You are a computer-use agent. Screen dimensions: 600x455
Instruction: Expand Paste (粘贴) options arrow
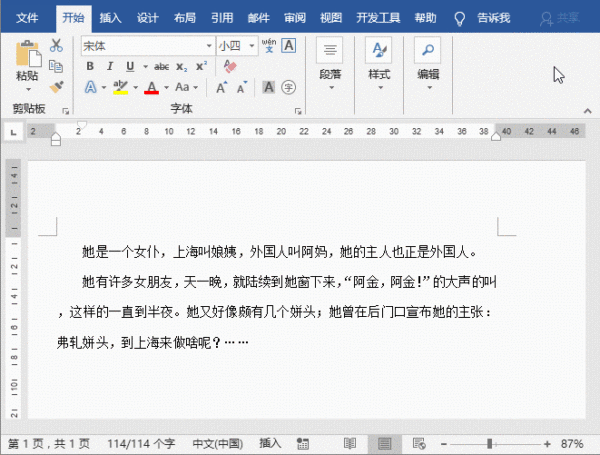(28, 90)
